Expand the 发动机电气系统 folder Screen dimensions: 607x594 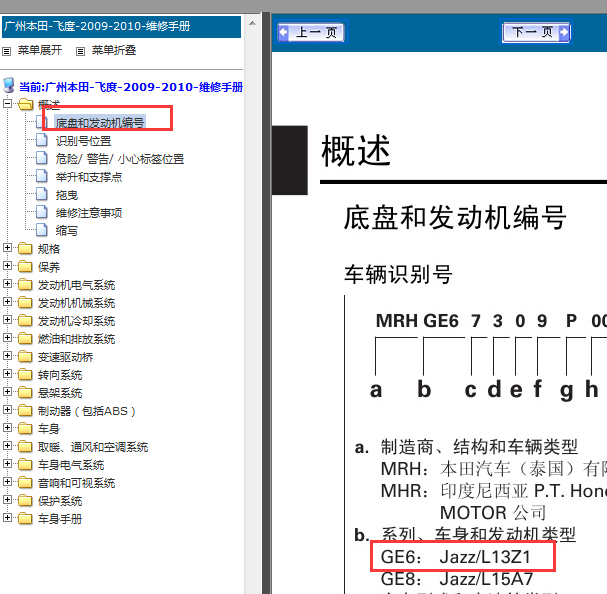coord(7,283)
